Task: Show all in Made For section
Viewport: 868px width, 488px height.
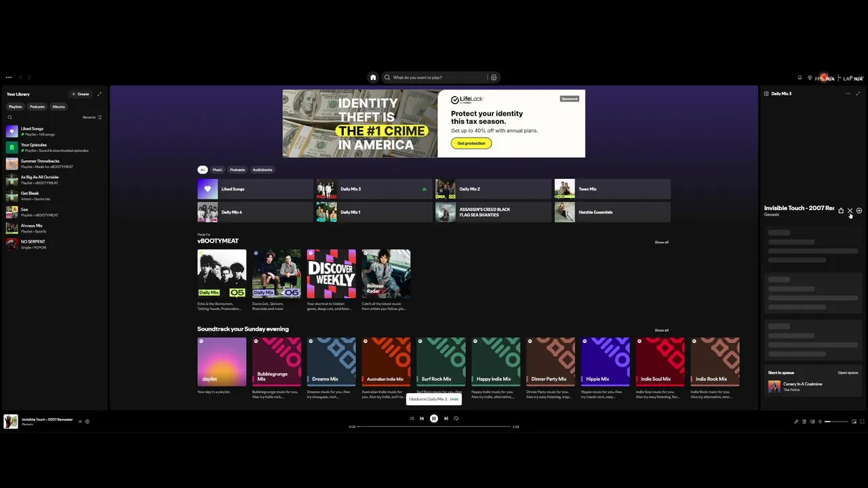Action: [661, 242]
